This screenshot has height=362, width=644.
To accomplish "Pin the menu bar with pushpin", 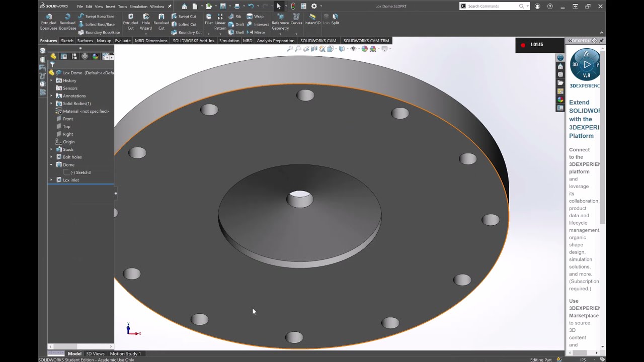I will (170, 6).
